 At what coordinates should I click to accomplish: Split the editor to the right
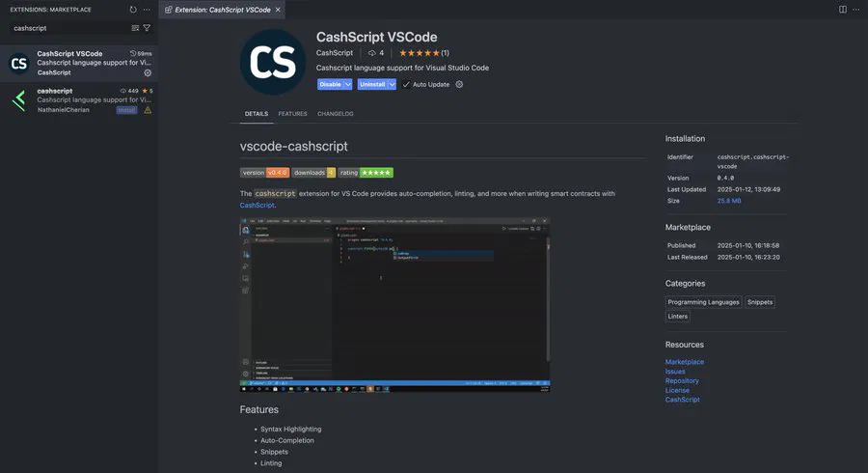coord(843,10)
